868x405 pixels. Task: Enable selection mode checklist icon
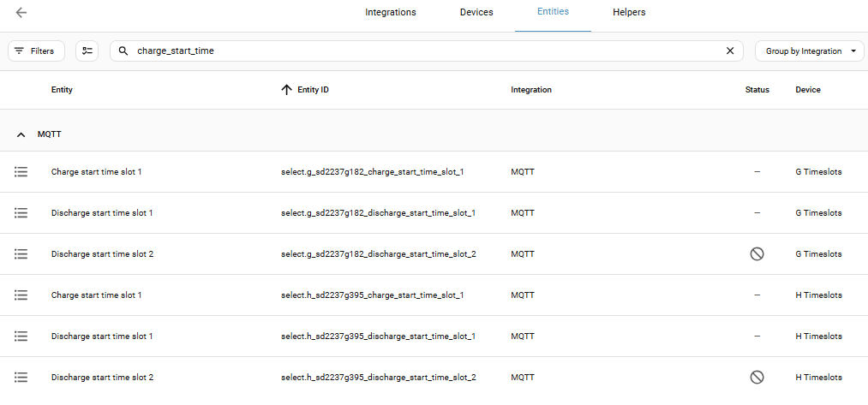[87, 51]
